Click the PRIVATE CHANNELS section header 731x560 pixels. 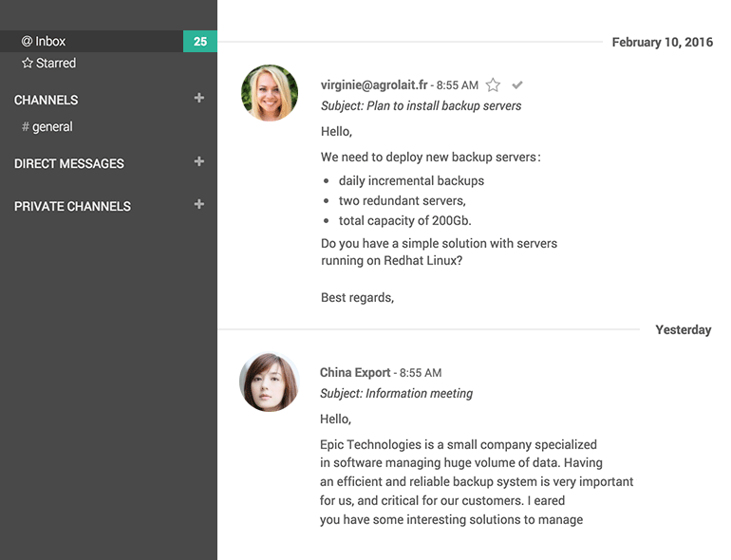pyautogui.click(x=72, y=206)
